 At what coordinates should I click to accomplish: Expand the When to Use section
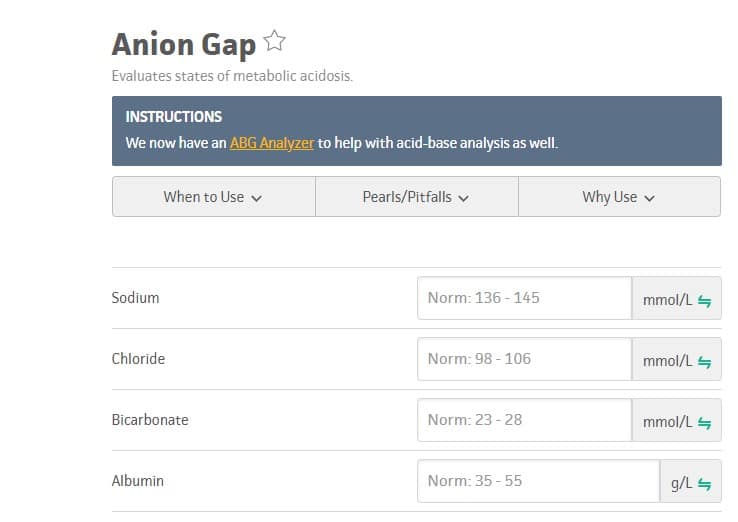tap(214, 197)
